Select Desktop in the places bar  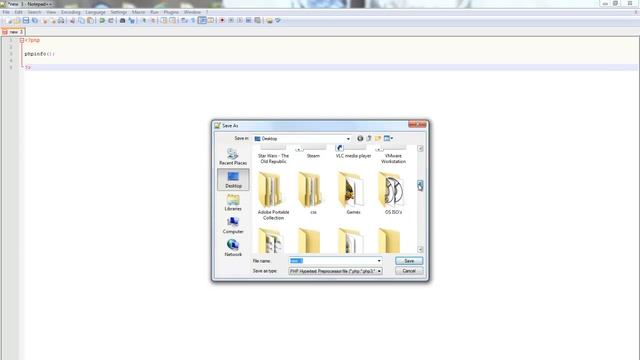(x=233, y=180)
